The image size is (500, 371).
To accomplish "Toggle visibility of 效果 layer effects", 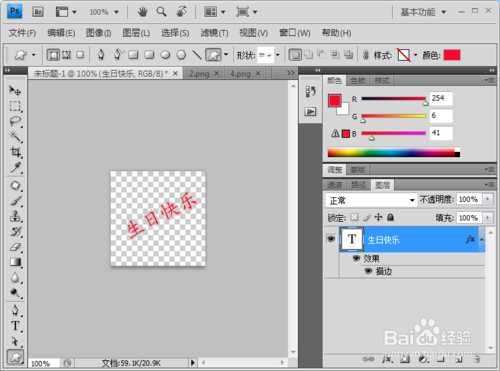I will pos(356,258).
